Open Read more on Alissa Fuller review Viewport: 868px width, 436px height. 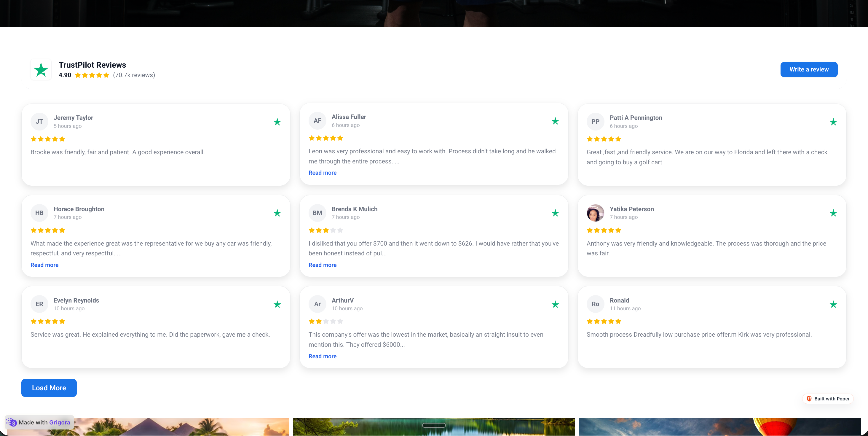pyautogui.click(x=323, y=173)
